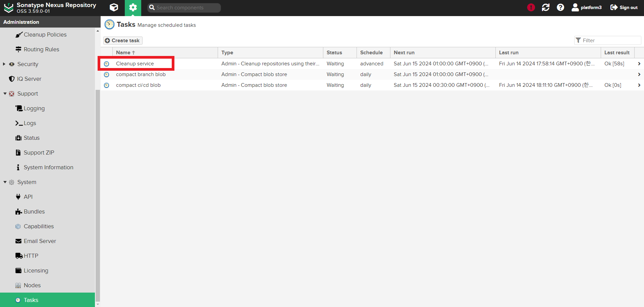Click the Create task button
The width and height of the screenshot is (644, 307).
click(123, 41)
